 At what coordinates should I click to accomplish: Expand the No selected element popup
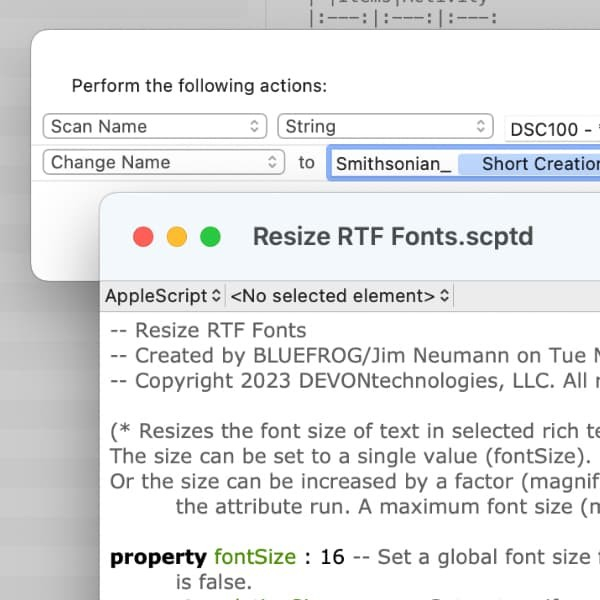(x=340, y=296)
